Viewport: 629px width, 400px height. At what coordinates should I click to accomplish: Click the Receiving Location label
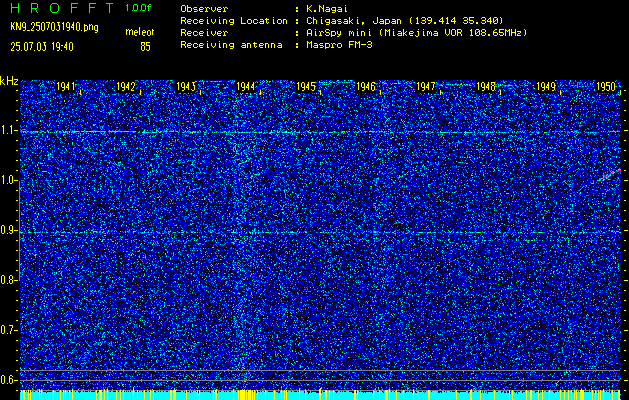click(x=234, y=21)
